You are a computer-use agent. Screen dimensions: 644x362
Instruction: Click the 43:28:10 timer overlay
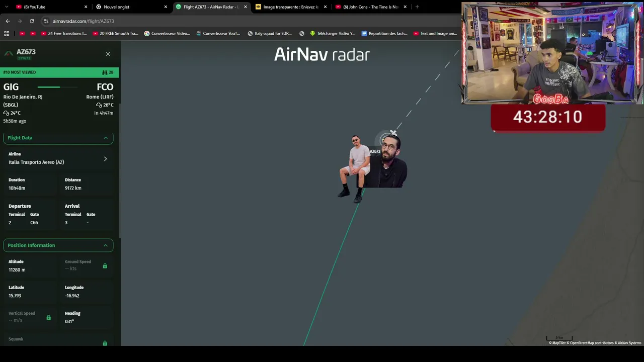pyautogui.click(x=548, y=118)
